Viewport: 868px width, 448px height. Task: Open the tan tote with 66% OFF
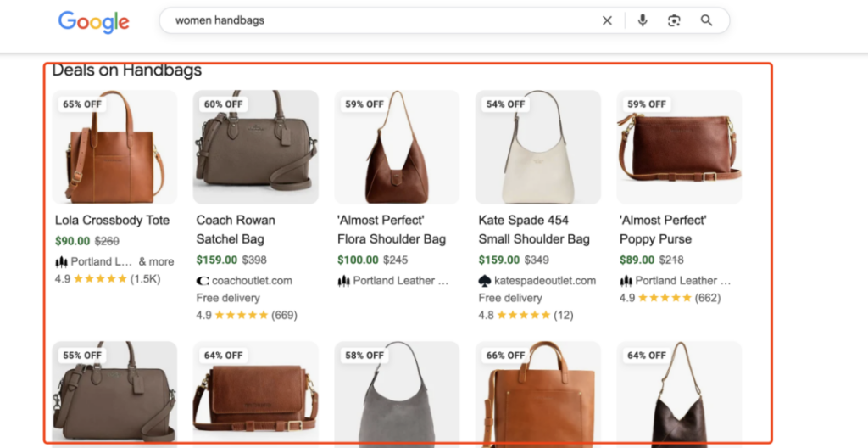(537, 394)
